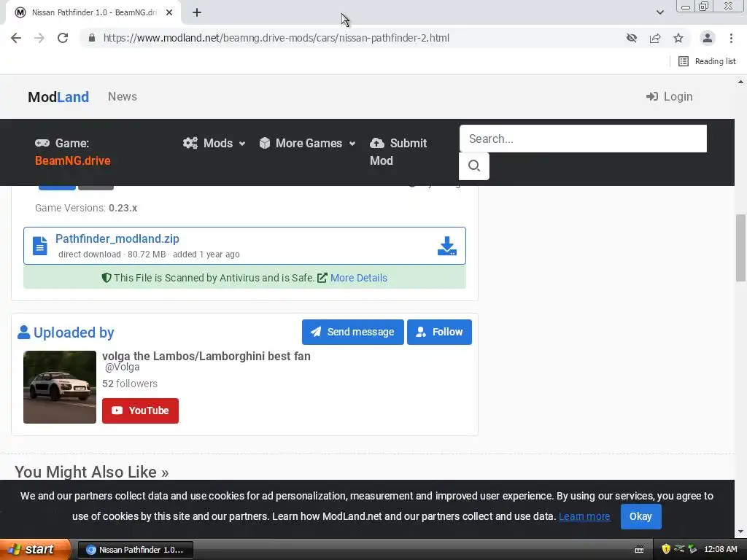Viewport: 747px width, 560px height.
Task: Share this page via share icon
Action: pos(655,38)
